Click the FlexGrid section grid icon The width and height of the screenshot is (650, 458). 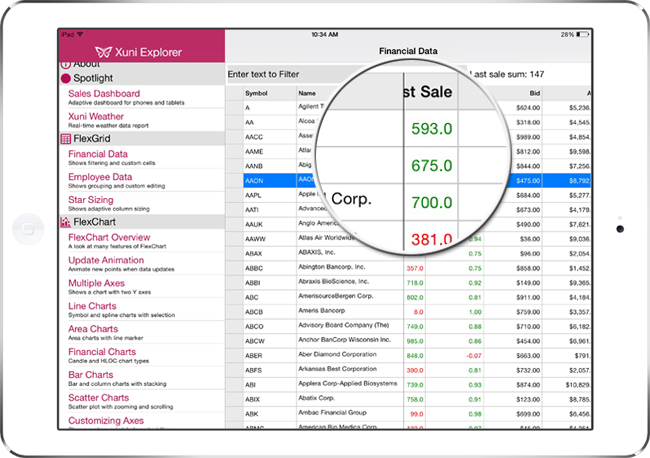pyautogui.click(x=65, y=138)
